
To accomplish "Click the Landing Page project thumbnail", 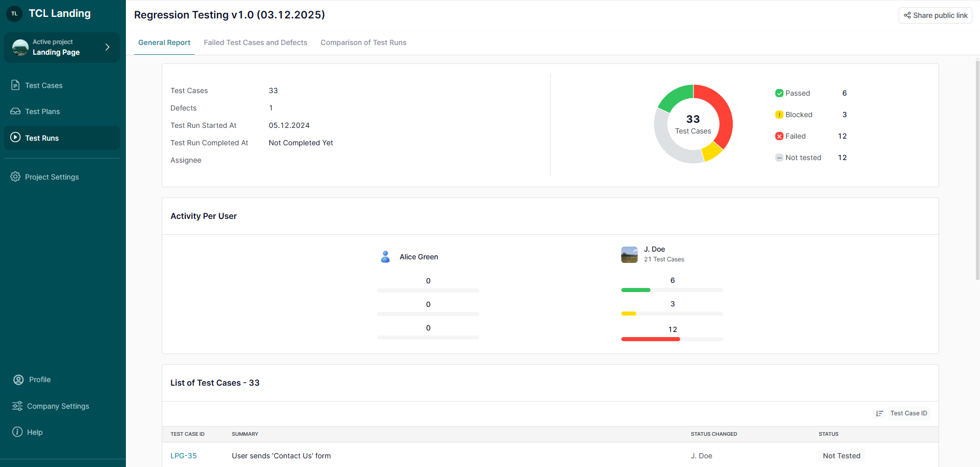I will click(x=20, y=47).
